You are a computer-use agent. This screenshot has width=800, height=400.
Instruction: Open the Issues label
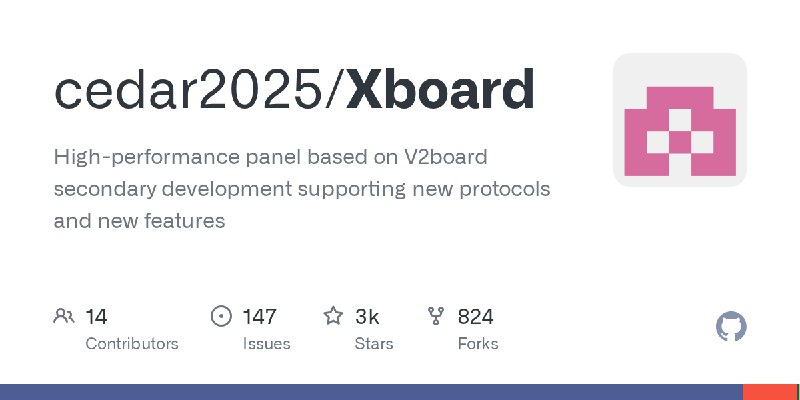coord(266,344)
